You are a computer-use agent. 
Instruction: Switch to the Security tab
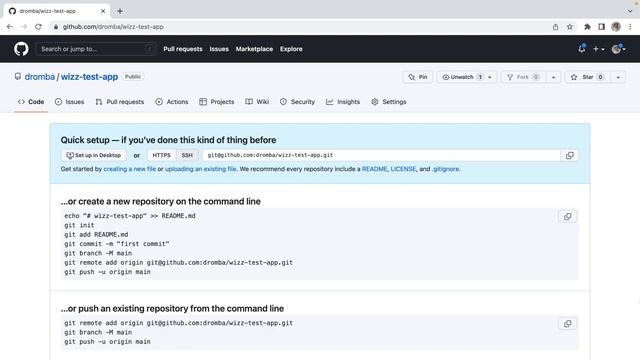click(298, 102)
